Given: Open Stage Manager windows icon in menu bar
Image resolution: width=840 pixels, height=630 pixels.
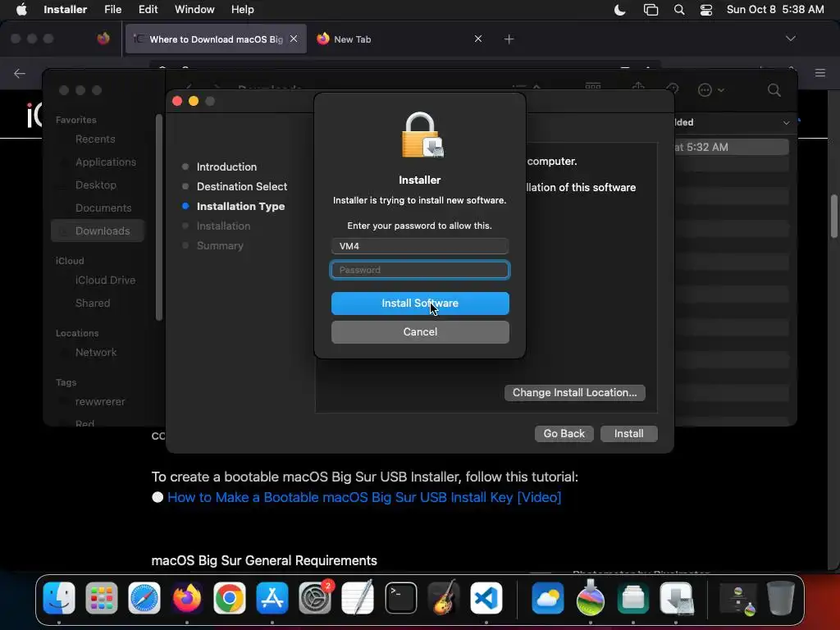Looking at the screenshot, I should pyautogui.click(x=651, y=10).
